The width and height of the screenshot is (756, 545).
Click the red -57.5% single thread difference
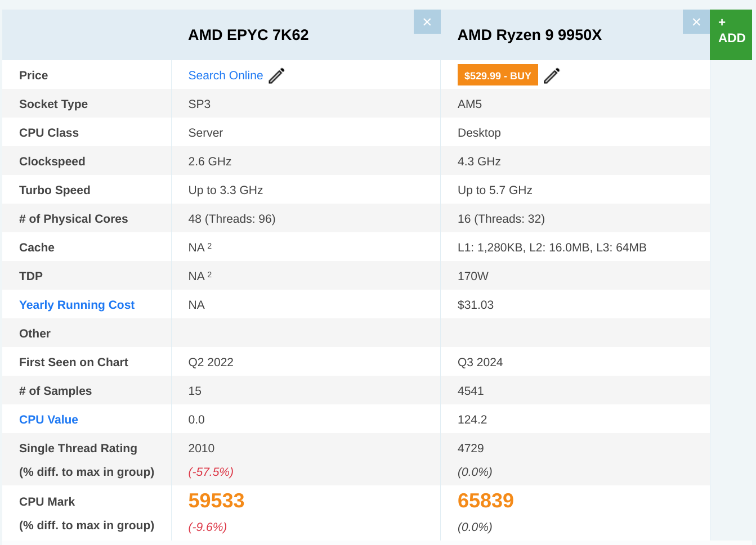pos(211,472)
